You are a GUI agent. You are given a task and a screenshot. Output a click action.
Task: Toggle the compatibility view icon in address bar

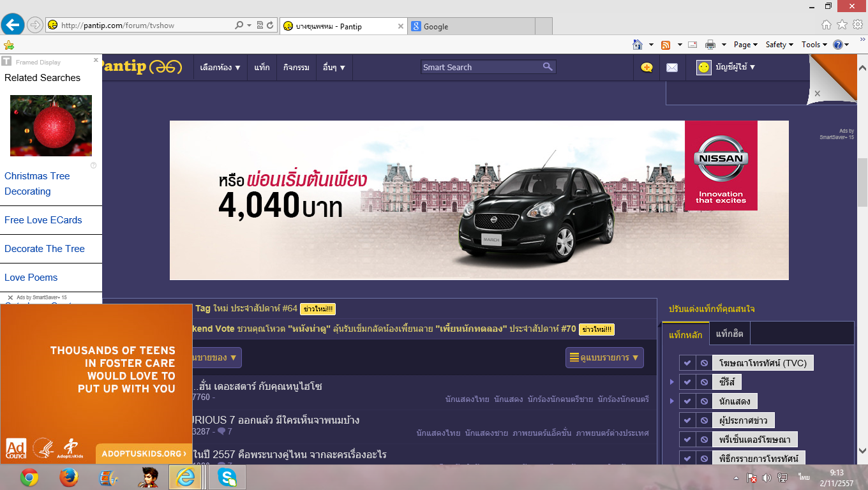pos(260,26)
